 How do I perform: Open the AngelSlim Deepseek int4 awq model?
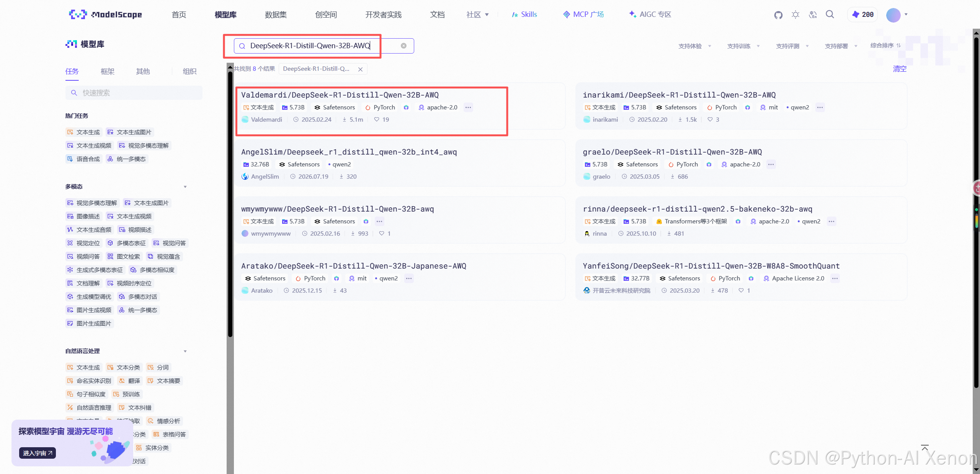click(349, 152)
